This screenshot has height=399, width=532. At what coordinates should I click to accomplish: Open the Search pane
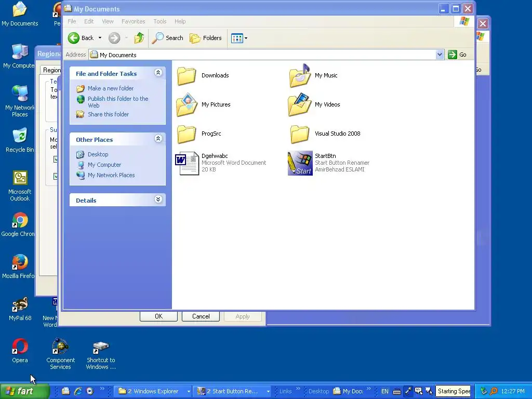coord(167,38)
